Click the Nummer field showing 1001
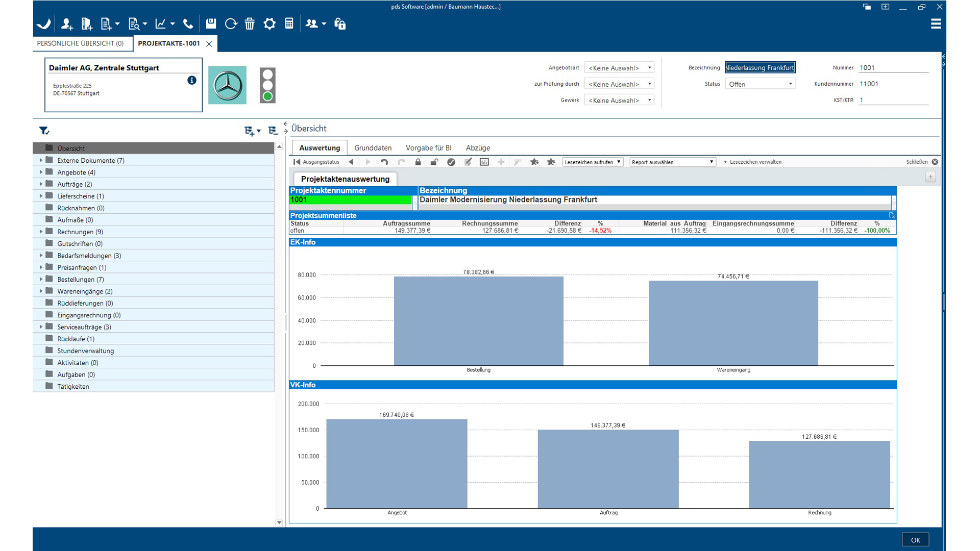 [x=893, y=68]
